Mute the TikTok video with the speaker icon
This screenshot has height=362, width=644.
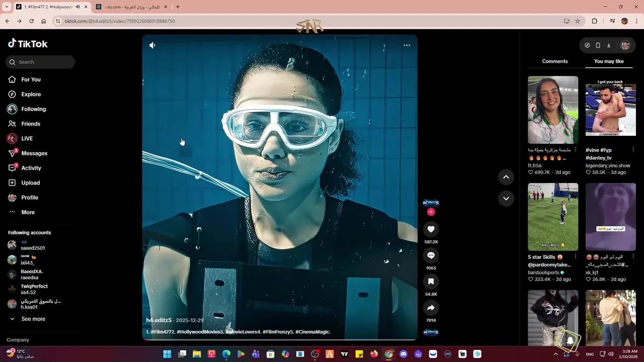(152, 45)
